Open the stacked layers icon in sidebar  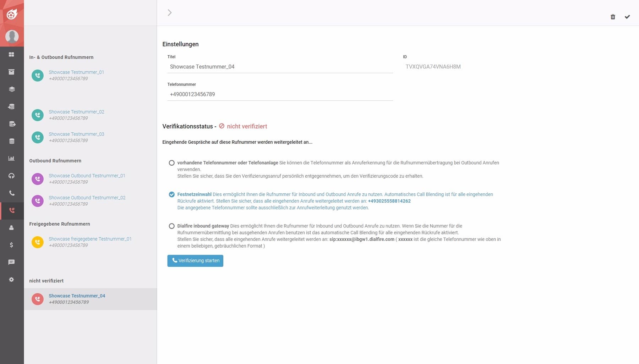point(12,89)
